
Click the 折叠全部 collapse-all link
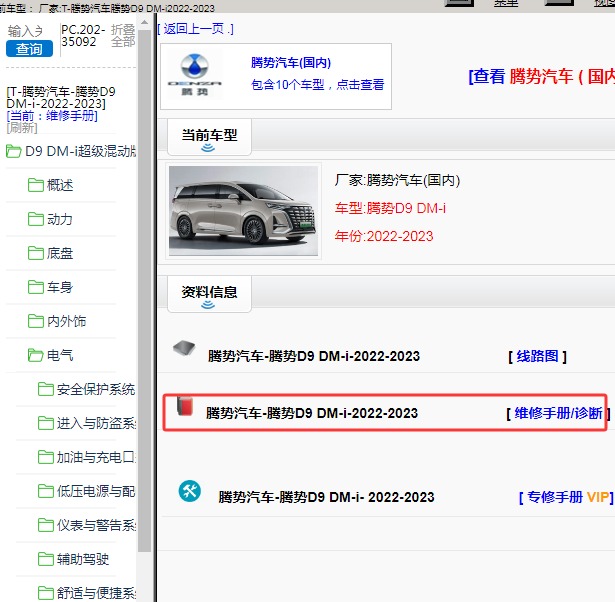123,36
